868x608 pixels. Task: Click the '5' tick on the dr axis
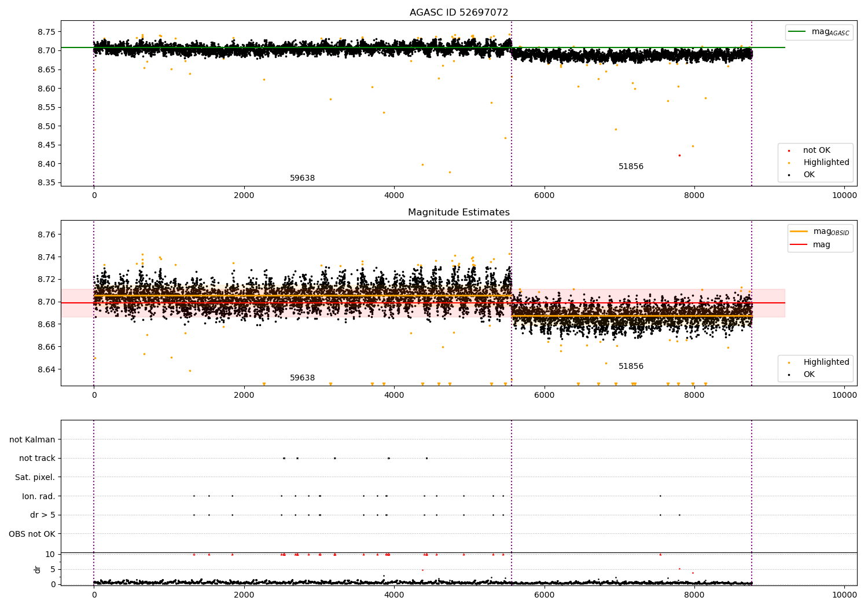click(53, 569)
